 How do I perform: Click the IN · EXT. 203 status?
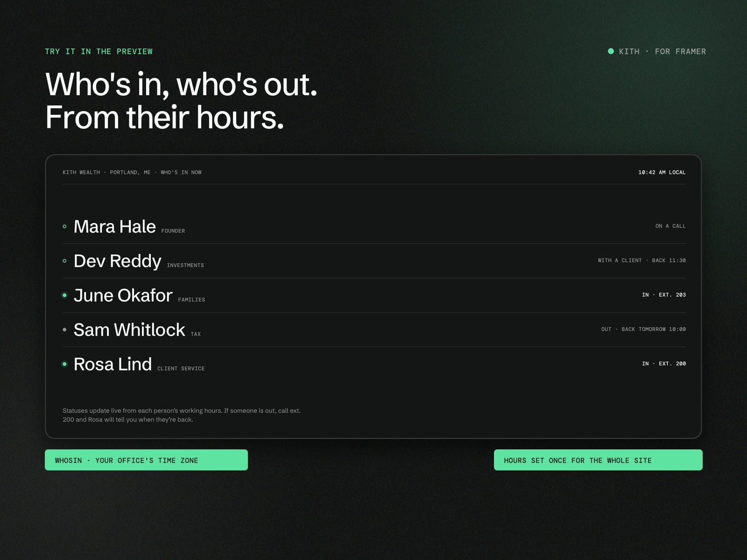point(664,295)
